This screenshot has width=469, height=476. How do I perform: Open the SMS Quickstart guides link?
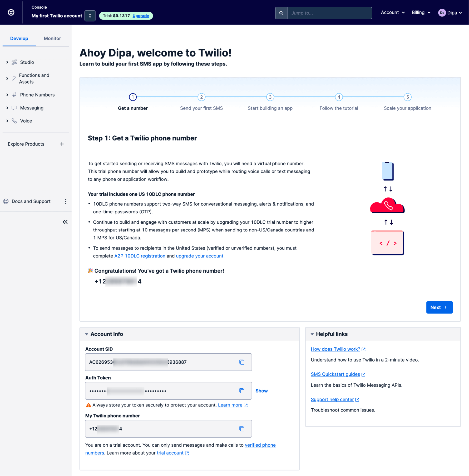335,374
